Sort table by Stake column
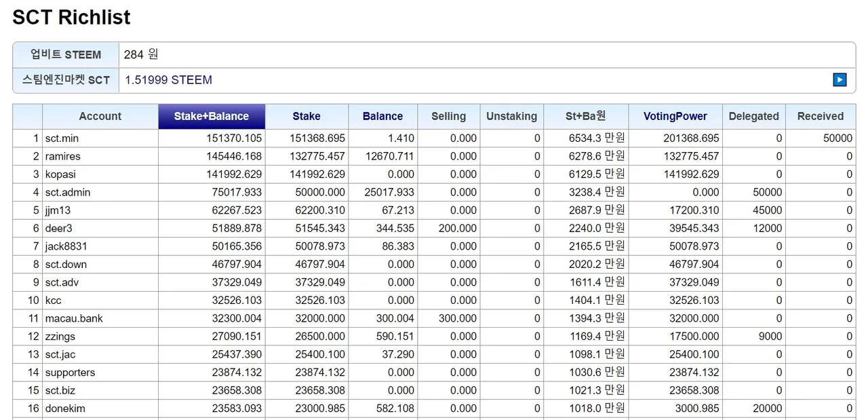This screenshot has height=420, width=868. pyautogui.click(x=307, y=116)
